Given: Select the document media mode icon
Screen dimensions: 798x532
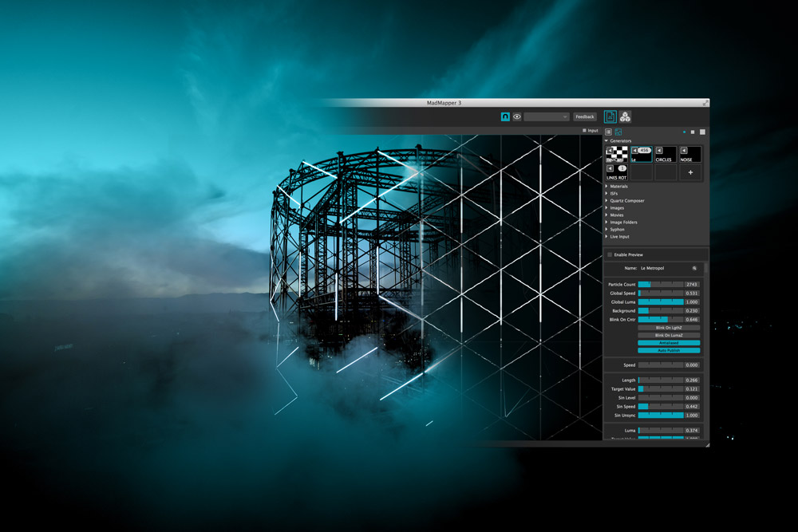Looking at the screenshot, I should coord(610,116).
